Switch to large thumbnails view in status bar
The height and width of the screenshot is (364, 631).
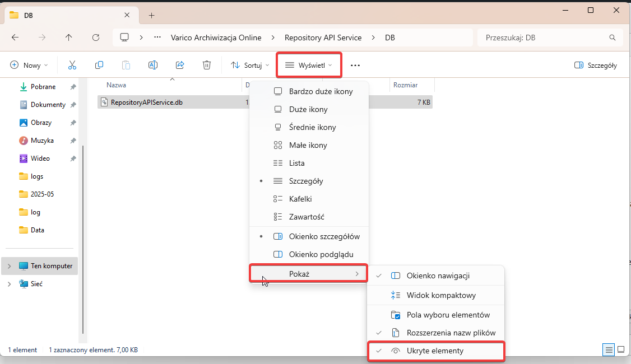click(x=621, y=350)
